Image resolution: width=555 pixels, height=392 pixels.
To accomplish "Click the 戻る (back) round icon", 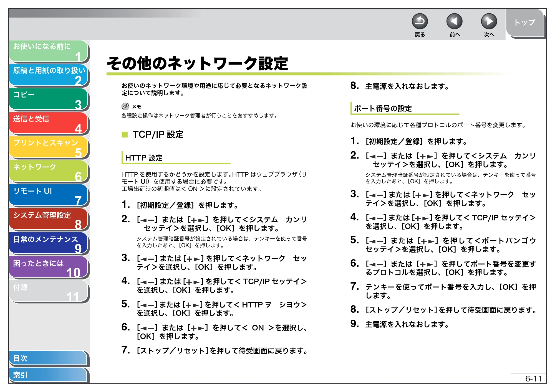I will coord(420,21).
